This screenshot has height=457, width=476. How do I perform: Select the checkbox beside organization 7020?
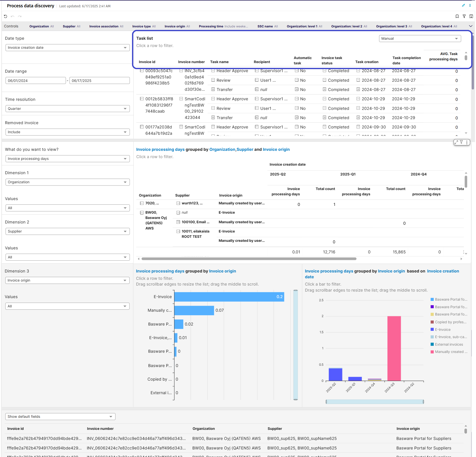(142, 203)
